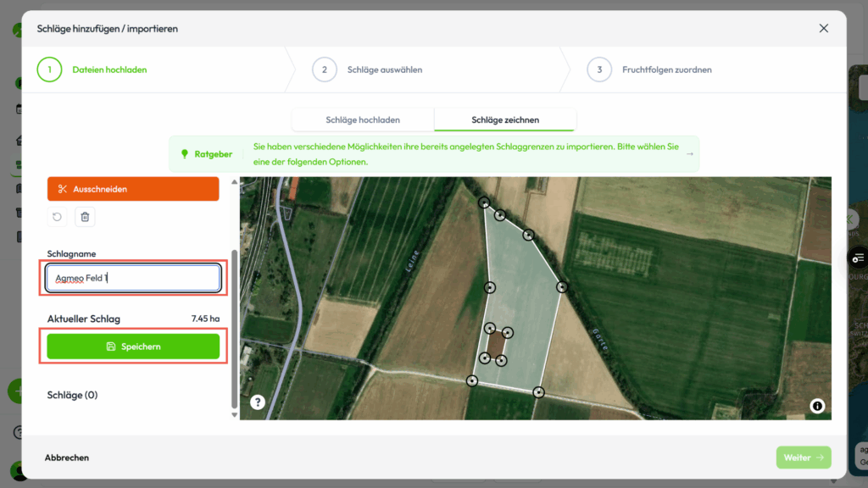Open the black layers icon at right screen edge
The width and height of the screenshot is (868, 488).
point(860,258)
